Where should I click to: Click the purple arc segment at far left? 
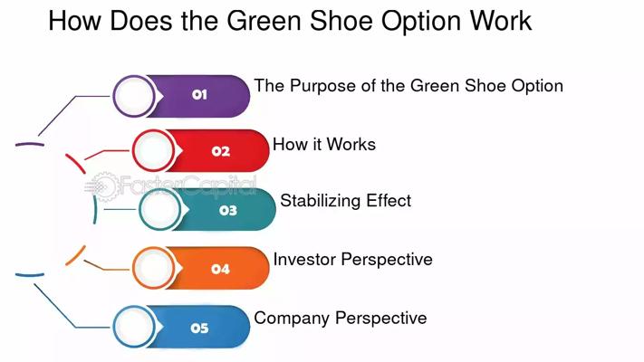pyautogui.click(x=30, y=144)
